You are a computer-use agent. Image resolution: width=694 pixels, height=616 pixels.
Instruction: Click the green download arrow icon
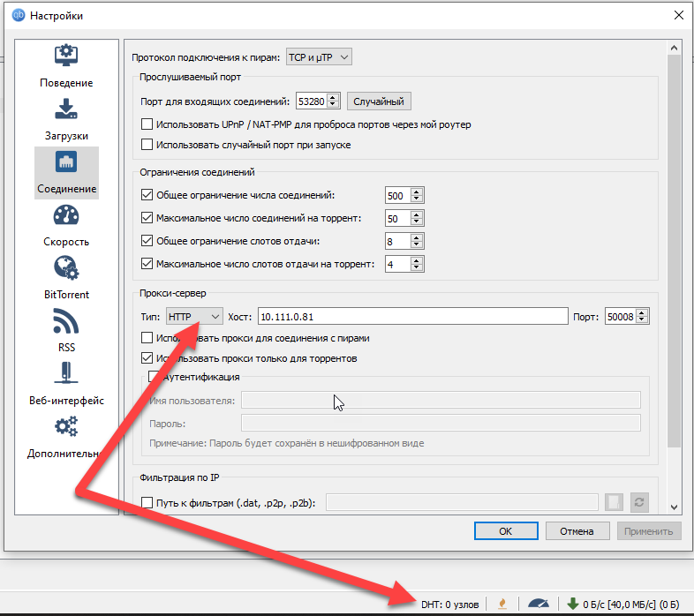click(x=573, y=604)
